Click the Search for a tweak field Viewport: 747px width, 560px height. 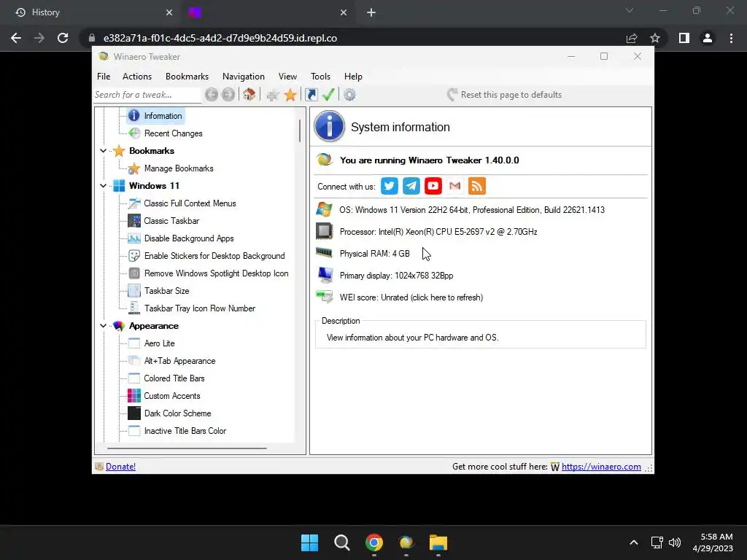tap(147, 95)
